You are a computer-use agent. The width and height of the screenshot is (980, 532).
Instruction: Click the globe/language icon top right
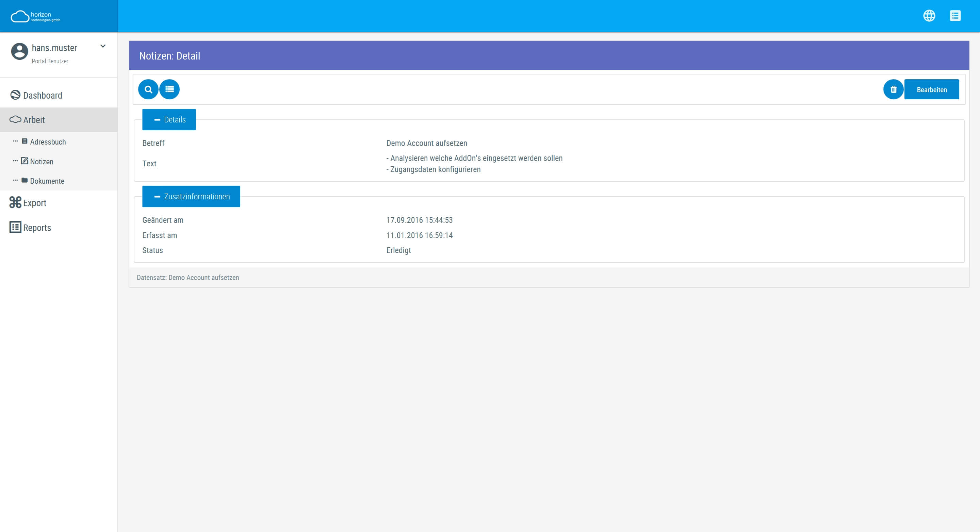tap(930, 15)
